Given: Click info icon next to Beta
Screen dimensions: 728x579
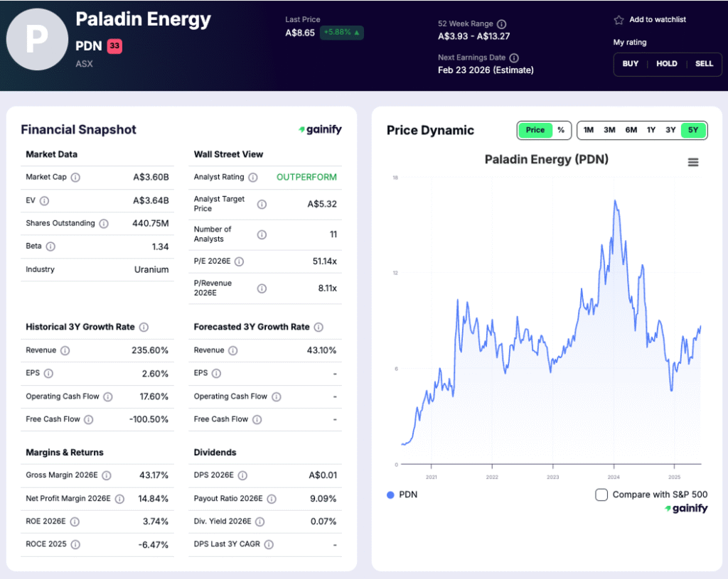Looking at the screenshot, I should [x=50, y=247].
